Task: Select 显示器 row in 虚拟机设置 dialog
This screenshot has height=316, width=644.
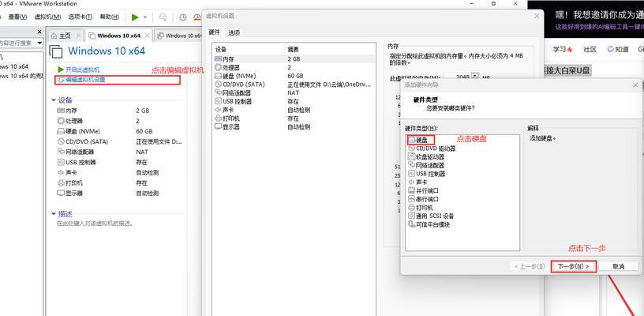Action: [x=294, y=127]
